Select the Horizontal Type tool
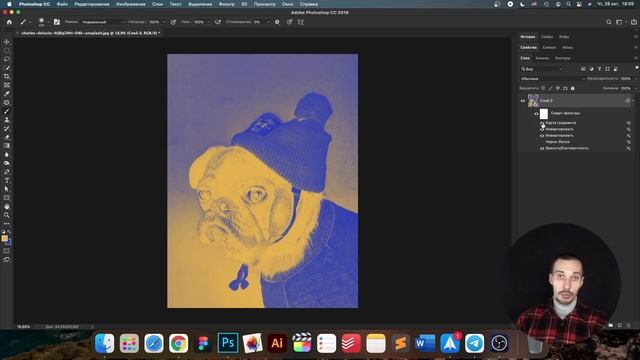This screenshot has width=640, height=360. tap(7, 180)
